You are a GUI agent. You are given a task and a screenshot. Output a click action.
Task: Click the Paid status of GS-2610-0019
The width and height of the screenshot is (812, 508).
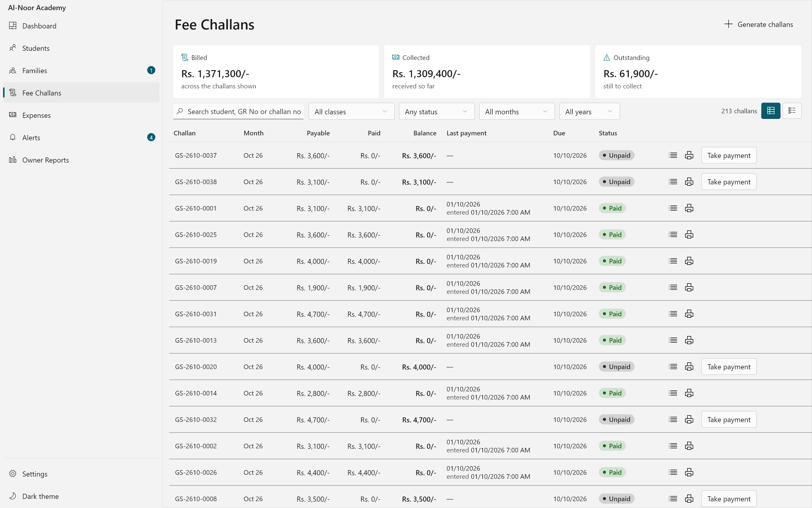point(612,261)
